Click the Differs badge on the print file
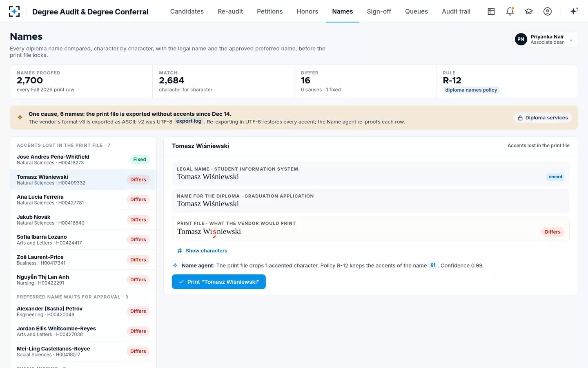Viewport: 588px width, 368px height. pyautogui.click(x=552, y=232)
